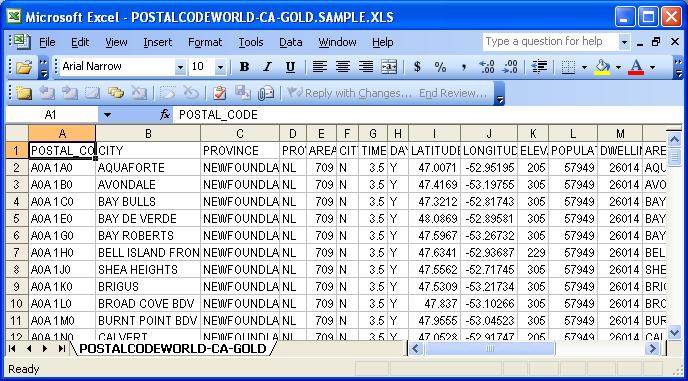Click the Show All Comments icon
This screenshot has width=688, height=381.
coord(115,93)
